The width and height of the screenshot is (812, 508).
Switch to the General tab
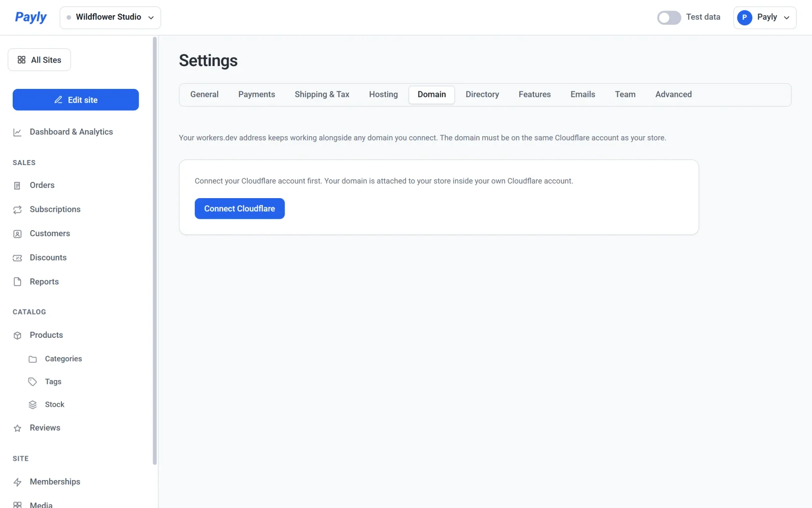[x=205, y=94]
